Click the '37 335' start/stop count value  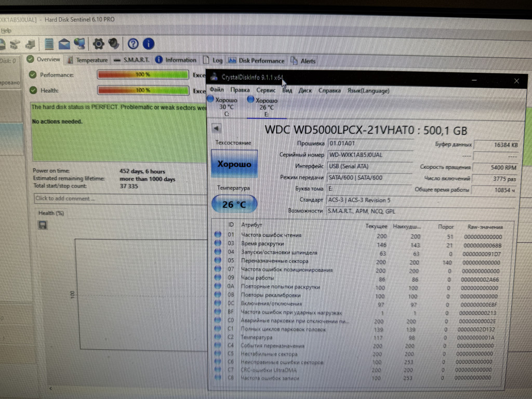[129, 187]
